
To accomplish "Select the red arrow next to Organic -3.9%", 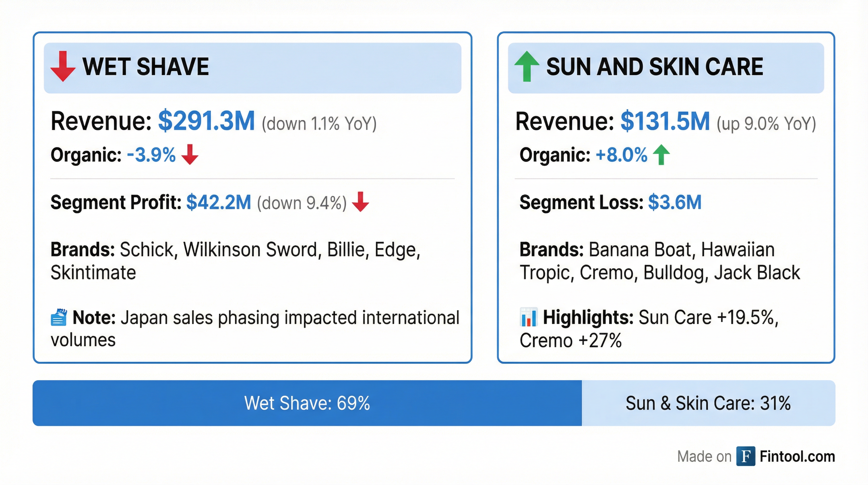I will (191, 155).
